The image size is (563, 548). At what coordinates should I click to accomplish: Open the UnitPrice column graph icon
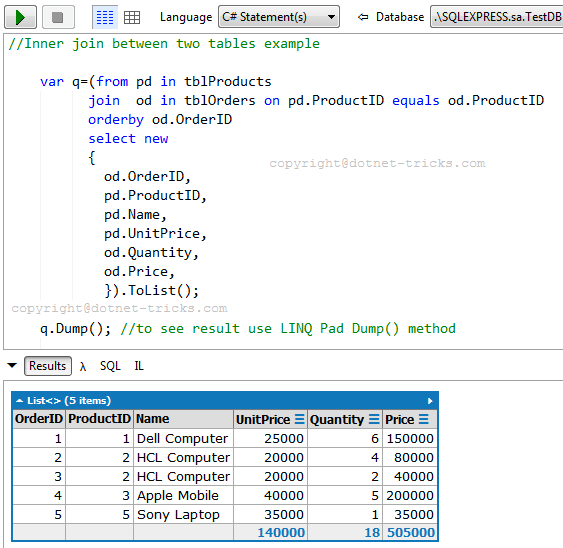(300, 419)
